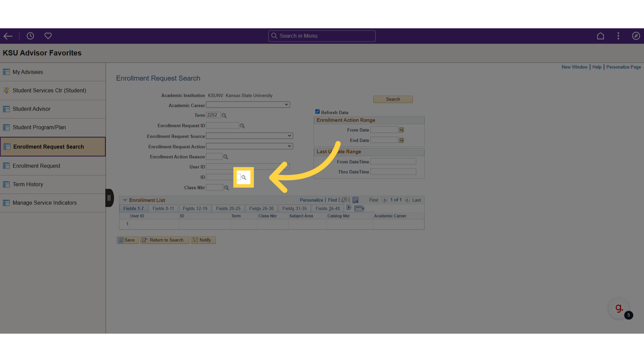Click the Help link
The width and height of the screenshot is (644, 362).
[x=597, y=67]
